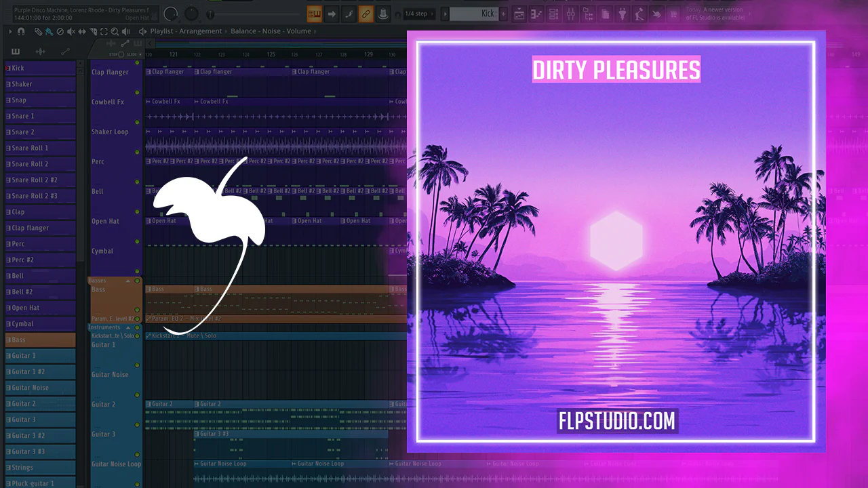
Task: Select the playlist Slice tool
Action: click(93, 31)
